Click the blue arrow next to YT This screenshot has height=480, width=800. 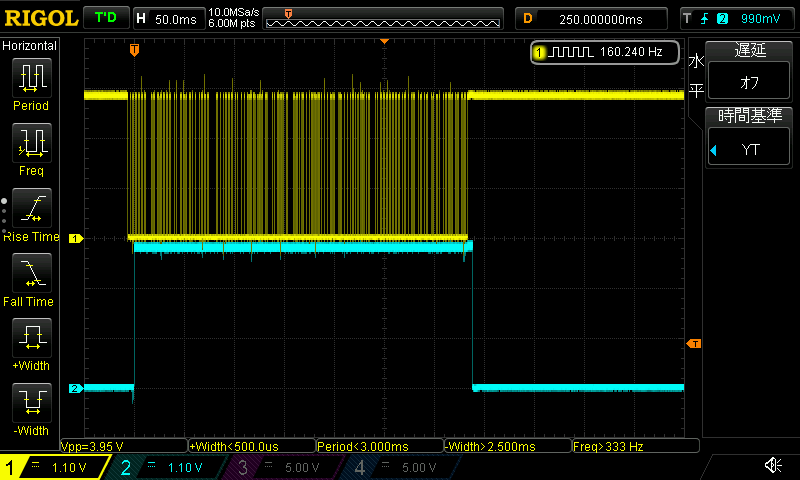pyautogui.click(x=713, y=150)
